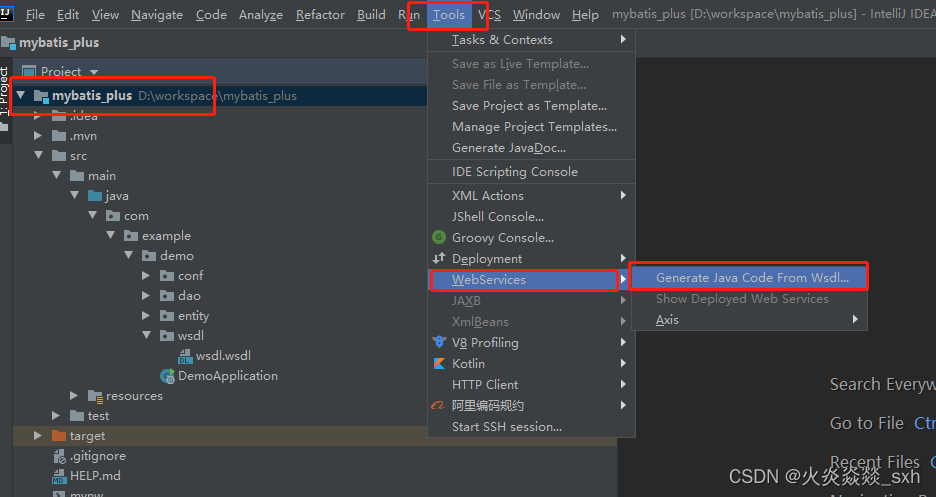The height and width of the screenshot is (497, 936).
Task: Choose Generate JavaDoc option
Action: [531, 147]
